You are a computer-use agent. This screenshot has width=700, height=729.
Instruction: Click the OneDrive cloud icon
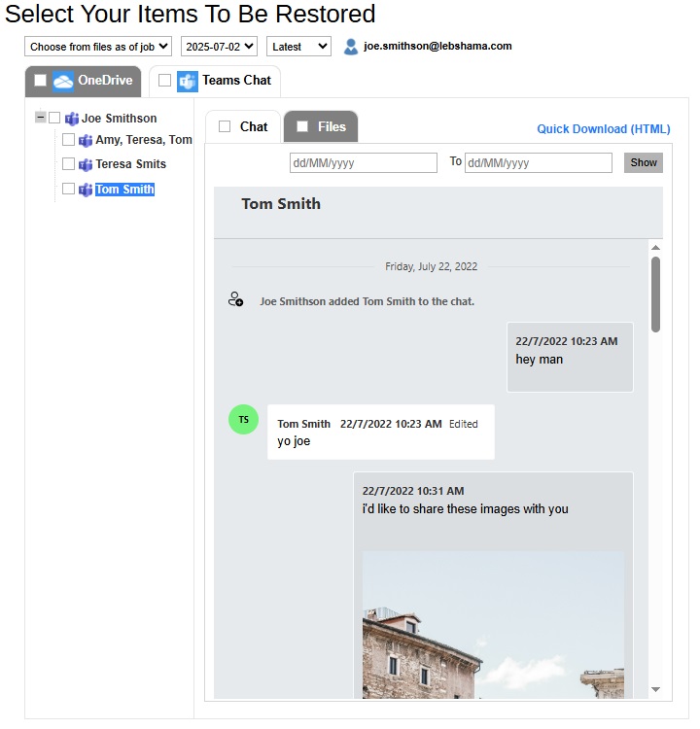63,81
